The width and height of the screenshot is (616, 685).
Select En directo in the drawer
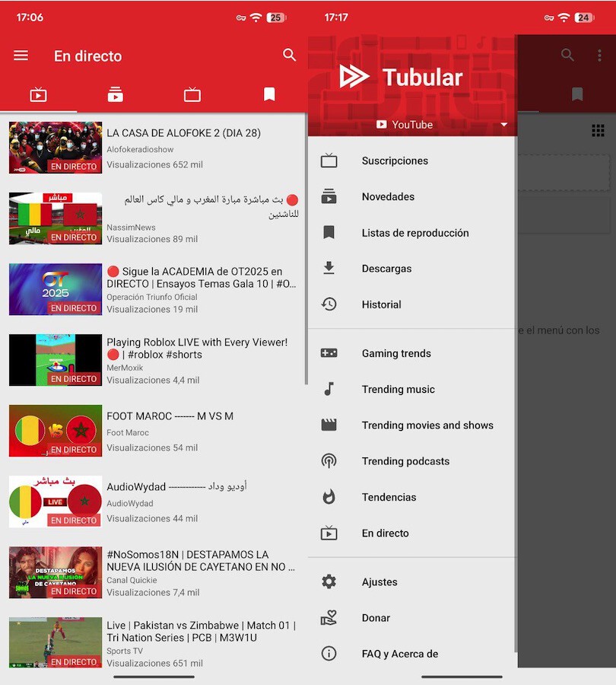[x=386, y=533]
